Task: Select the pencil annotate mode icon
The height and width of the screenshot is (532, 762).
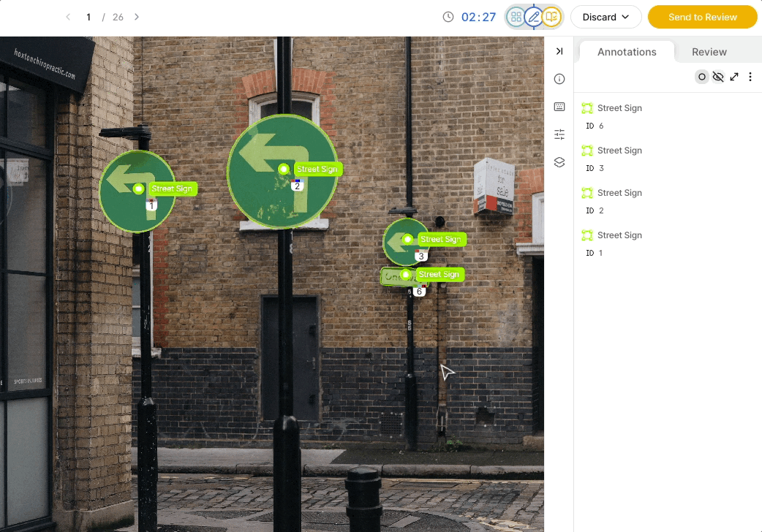Action: pos(534,17)
